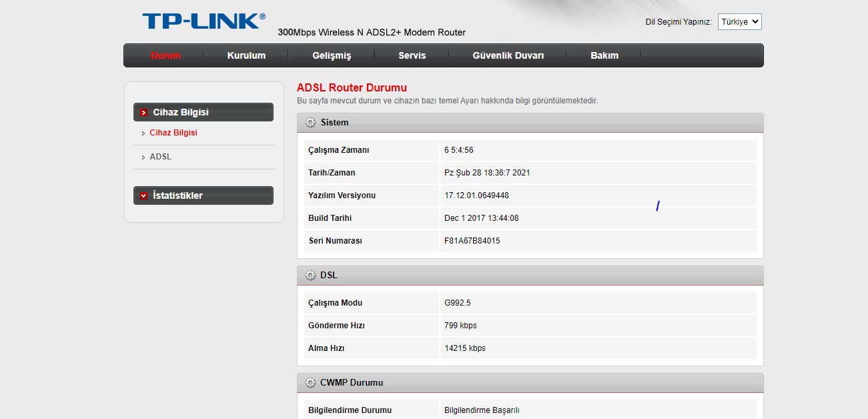
Task: Expand the İstatistikler sidebar section
Action: click(203, 195)
